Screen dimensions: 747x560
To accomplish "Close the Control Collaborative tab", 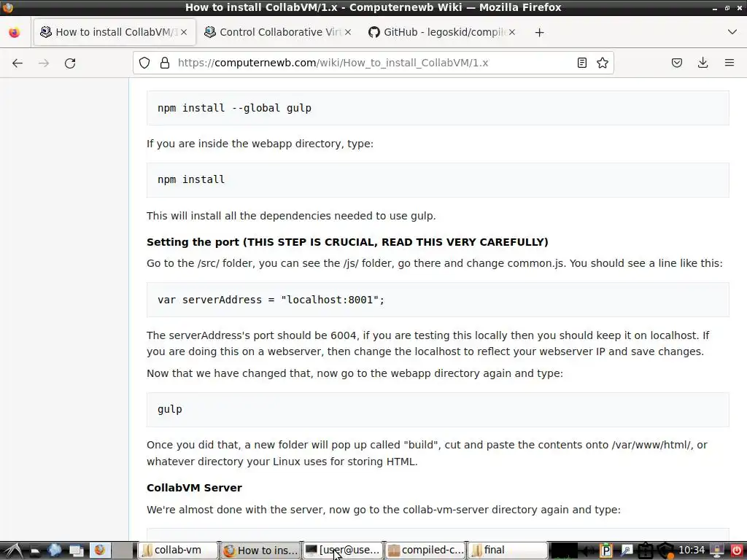I will point(348,32).
